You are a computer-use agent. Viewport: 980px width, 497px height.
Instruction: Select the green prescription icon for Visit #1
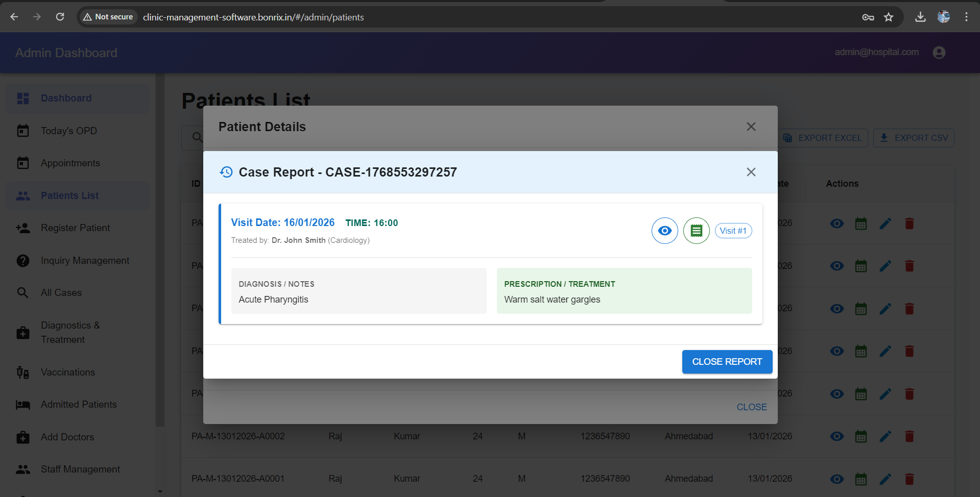[x=696, y=231]
